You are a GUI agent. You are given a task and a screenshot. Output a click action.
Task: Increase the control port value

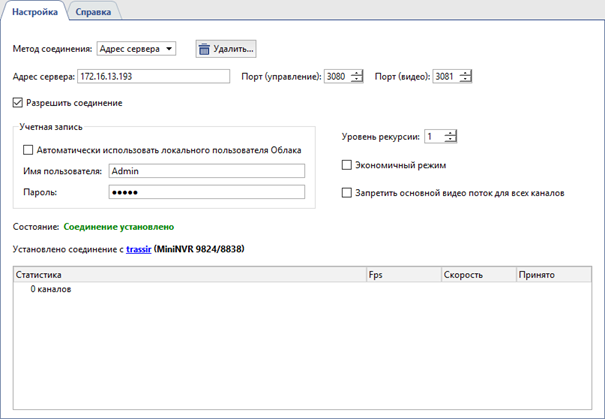tap(358, 73)
